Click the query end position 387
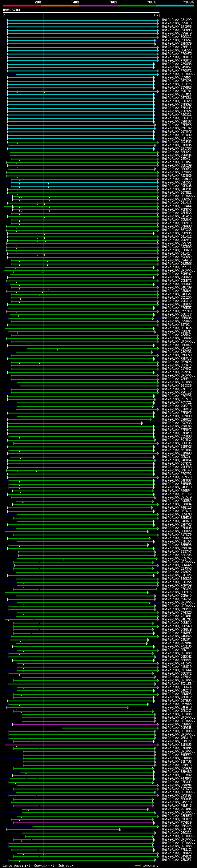The height and width of the screenshot is (868, 197). 155,15
